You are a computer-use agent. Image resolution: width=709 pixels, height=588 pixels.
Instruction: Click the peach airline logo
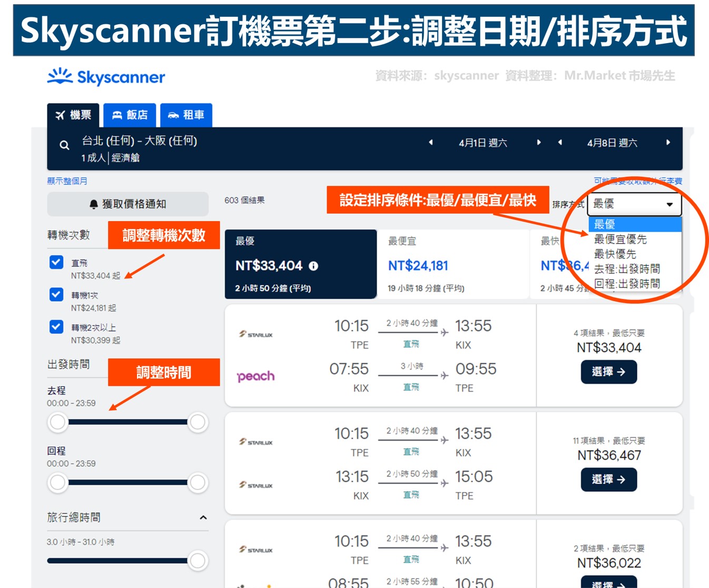pyautogui.click(x=256, y=376)
